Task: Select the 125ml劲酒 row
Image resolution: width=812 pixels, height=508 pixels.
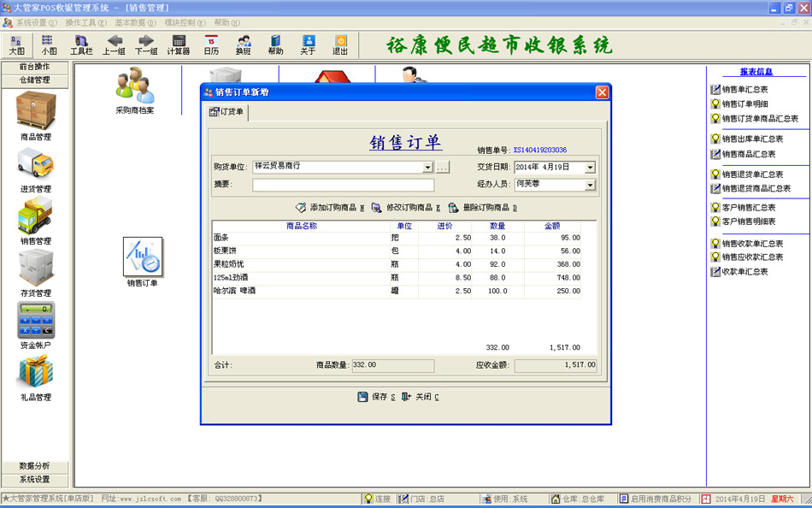Action: click(x=397, y=278)
